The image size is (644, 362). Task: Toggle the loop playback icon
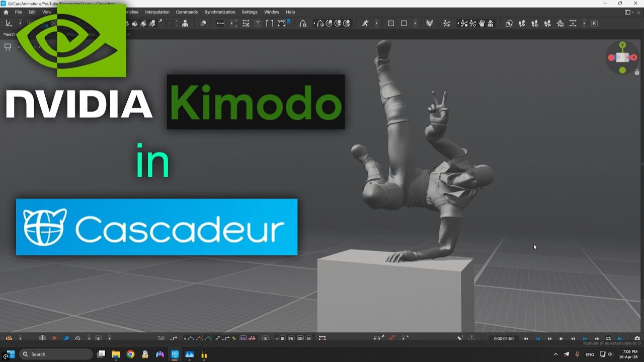click(x=608, y=338)
